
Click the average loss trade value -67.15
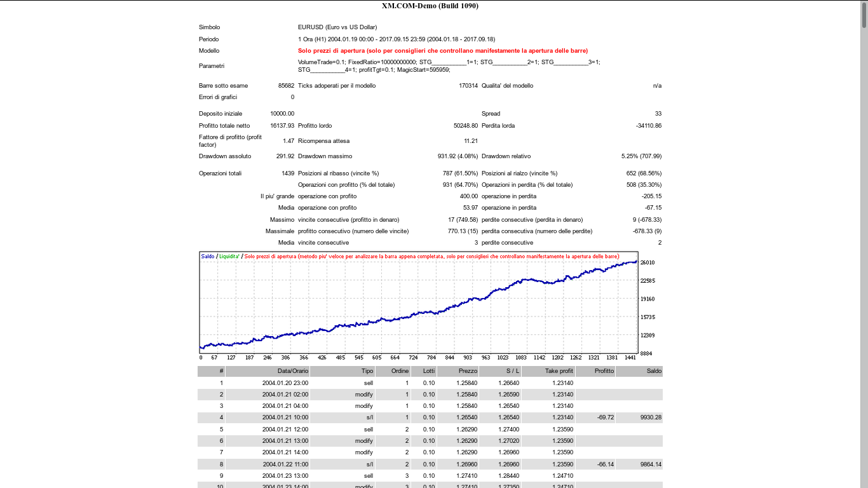[654, 208]
